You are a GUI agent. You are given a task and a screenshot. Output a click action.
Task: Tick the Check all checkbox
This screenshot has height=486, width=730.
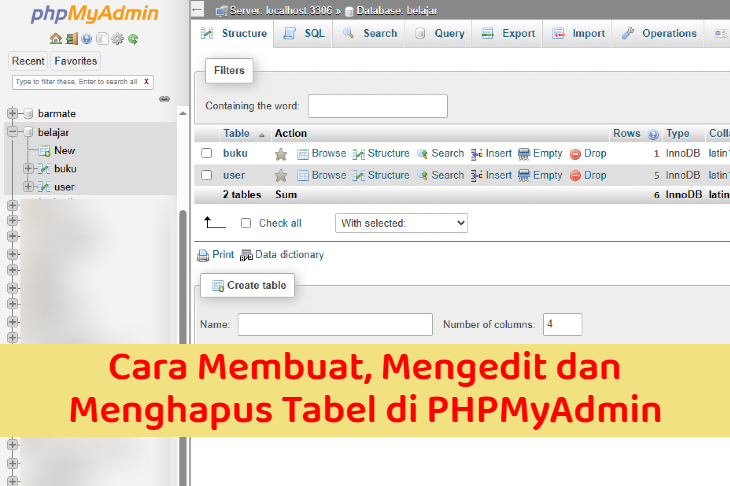(246, 223)
